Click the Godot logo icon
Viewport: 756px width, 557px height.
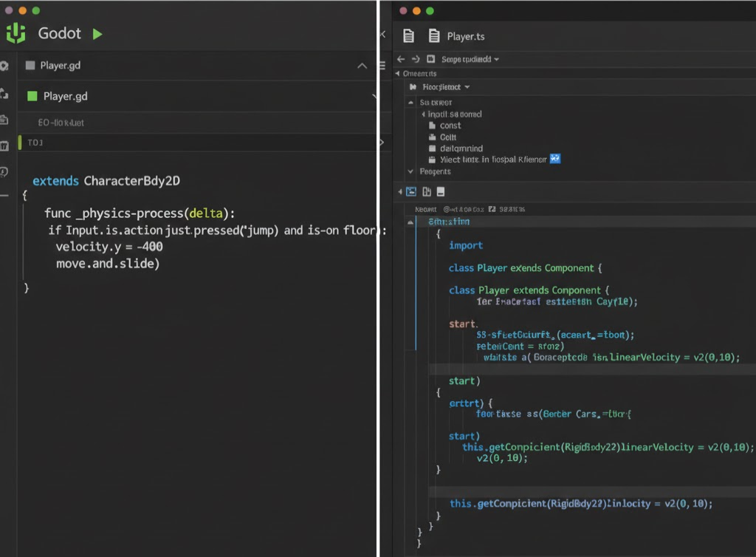[16, 34]
